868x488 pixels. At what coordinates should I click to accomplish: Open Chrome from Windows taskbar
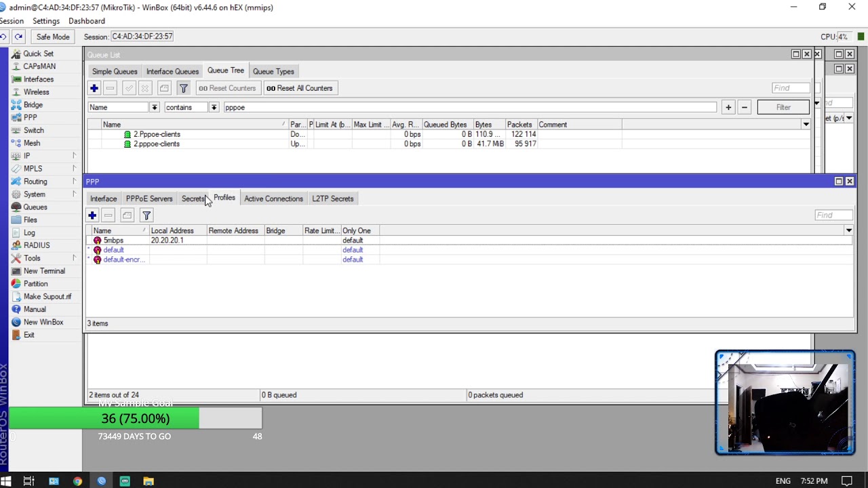77,481
